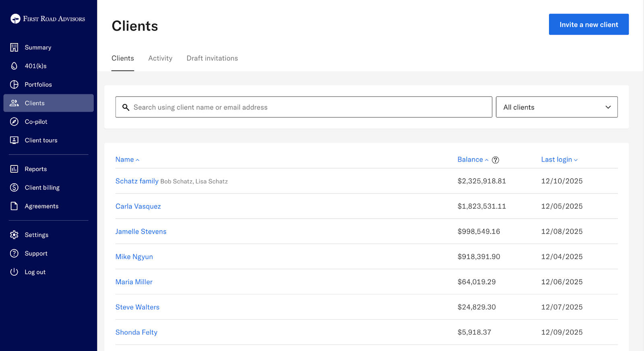Screen dimensions: 644x351
Task: Expand the All clients filter dropdown
Action: click(x=556, y=107)
